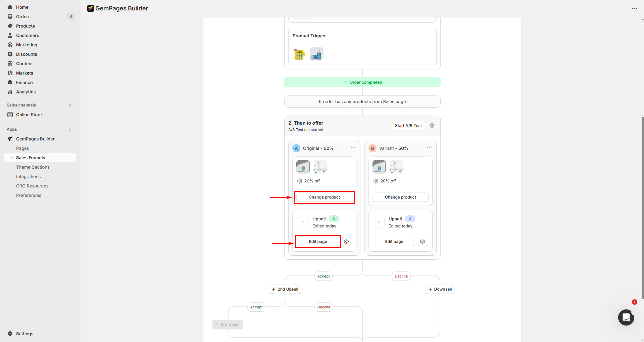
Task: Click the Order completed status bar
Action: 362,82
